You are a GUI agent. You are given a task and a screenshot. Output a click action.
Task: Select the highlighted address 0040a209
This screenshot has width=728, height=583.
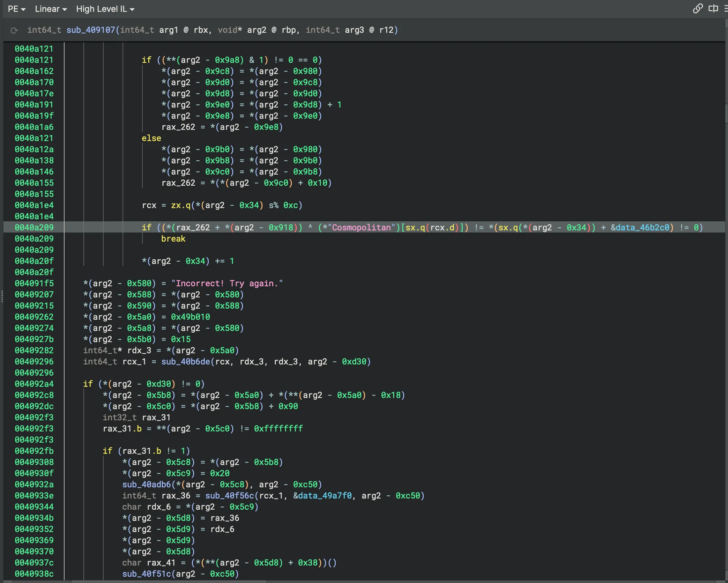(34, 228)
